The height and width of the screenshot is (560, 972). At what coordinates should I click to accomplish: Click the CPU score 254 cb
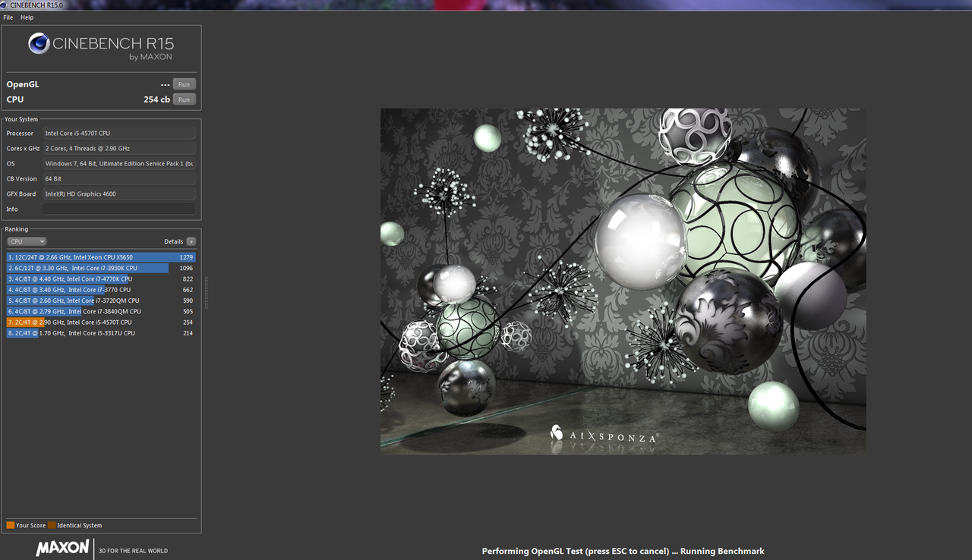click(x=156, y=99)
